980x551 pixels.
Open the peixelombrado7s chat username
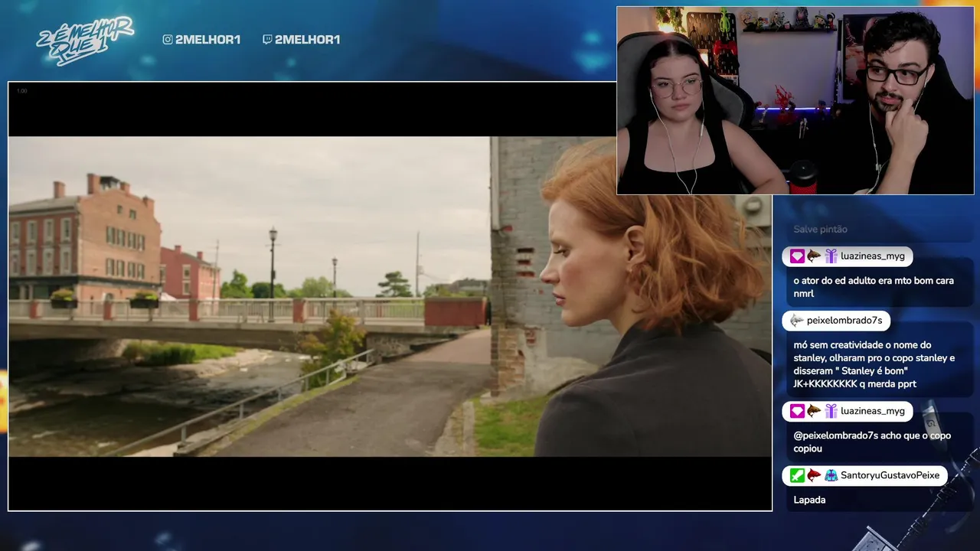(844, 321)
